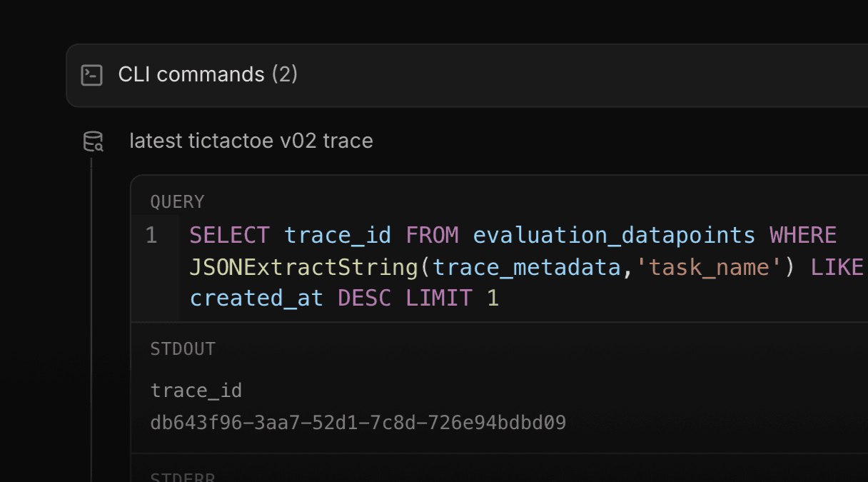Click the STDOUT section label
The image size is (868, 482).
pyautogui.click(x=183, y=349)
